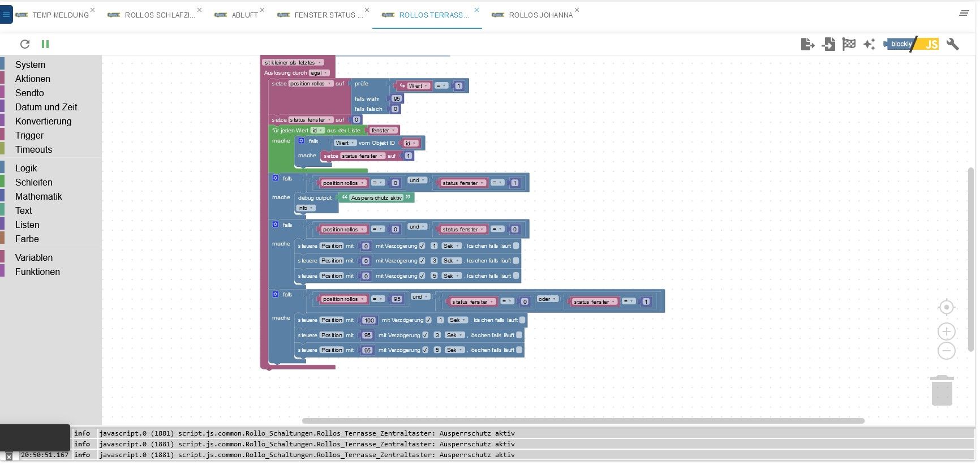The height and width of the screenshot is (465, 980).
Task: Toggle löschen falls läuft for 5 Sek, Position 95
Action: point(519,350)
